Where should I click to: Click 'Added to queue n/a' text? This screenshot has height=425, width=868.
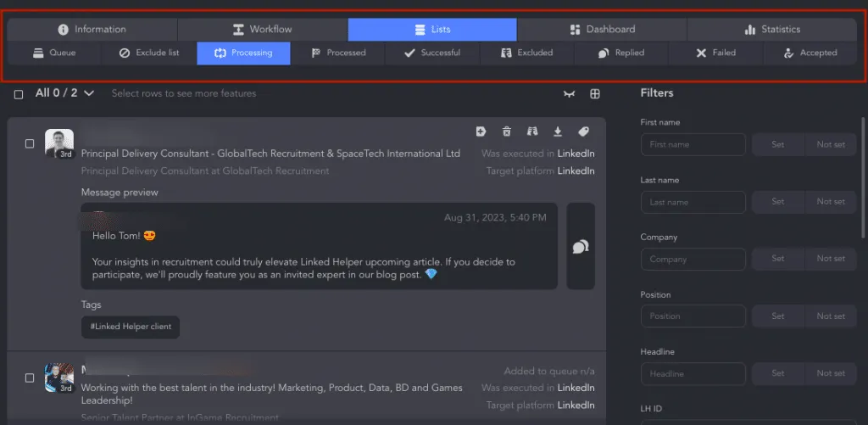(549, 372)
